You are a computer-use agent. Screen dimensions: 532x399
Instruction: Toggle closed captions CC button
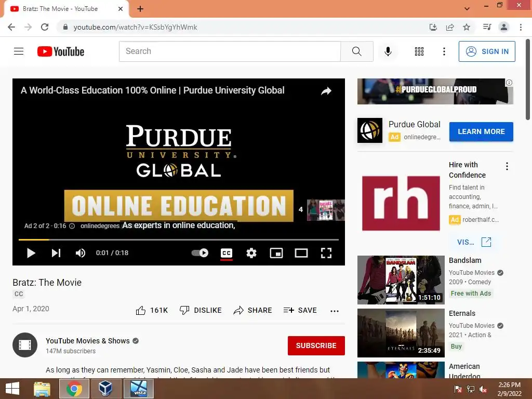tap(227, 253)
